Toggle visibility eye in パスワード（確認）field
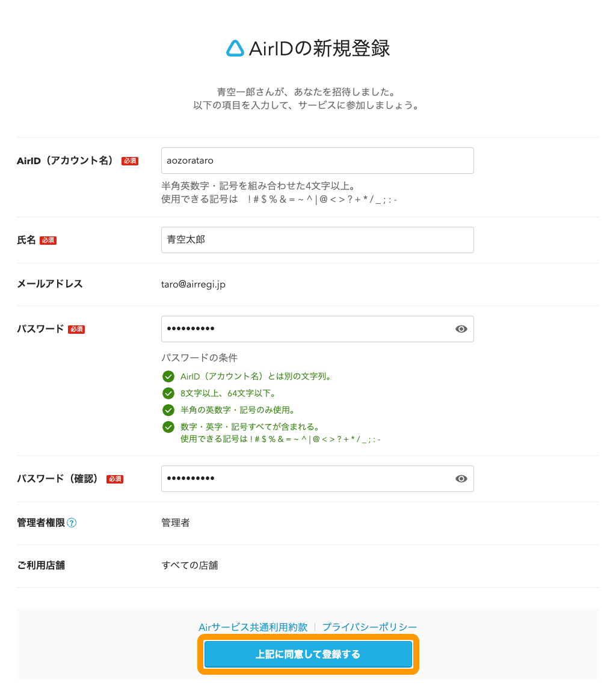 pyautogui.click(x=461, y=479)
